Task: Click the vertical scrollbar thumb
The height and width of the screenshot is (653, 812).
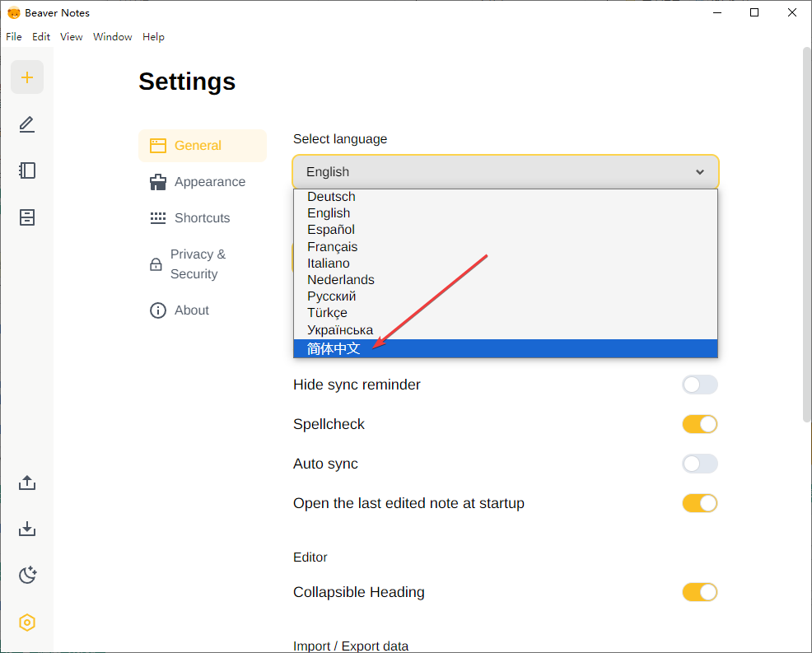Action: pos(807,235)
